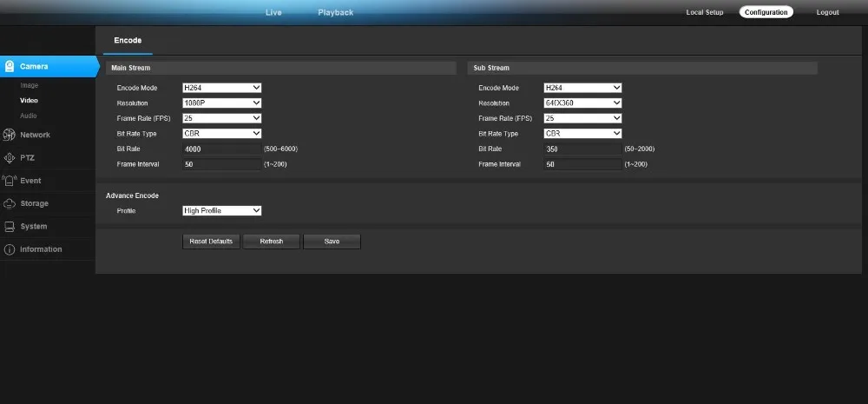This screenshot has width=868, height=404.
Task: Open Image settings under Camera
Action: pyautogui.click(x=30, y=85)
